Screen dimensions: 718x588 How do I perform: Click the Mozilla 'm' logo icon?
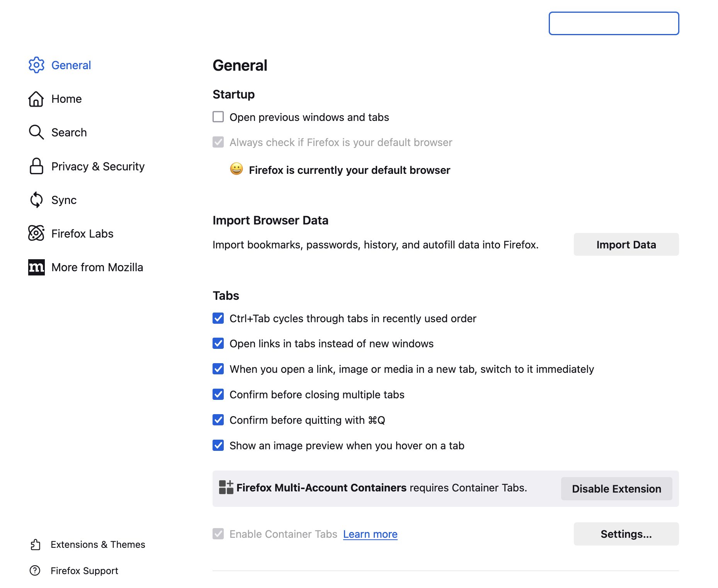(36, 267)
